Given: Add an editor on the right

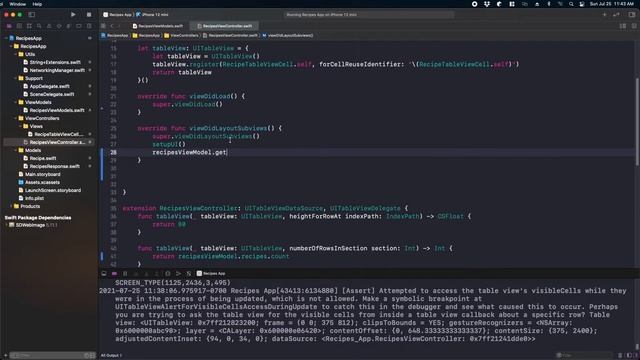Looking at the screenshot, I should 634,26.
